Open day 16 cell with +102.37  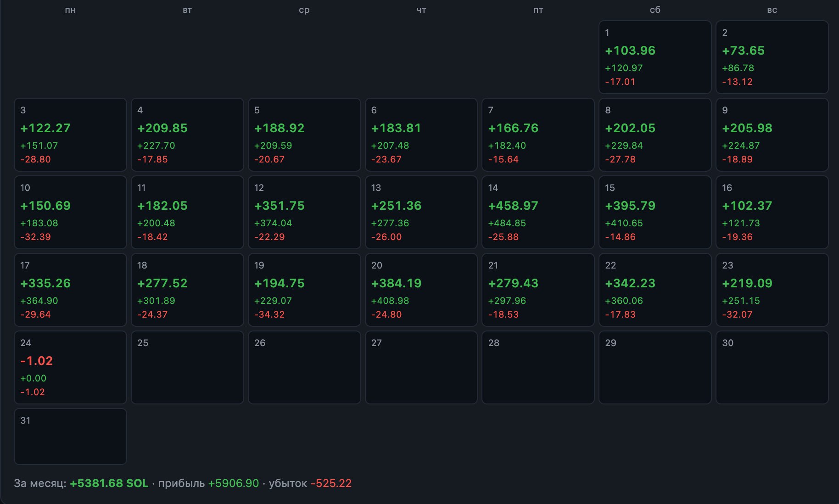772,212
